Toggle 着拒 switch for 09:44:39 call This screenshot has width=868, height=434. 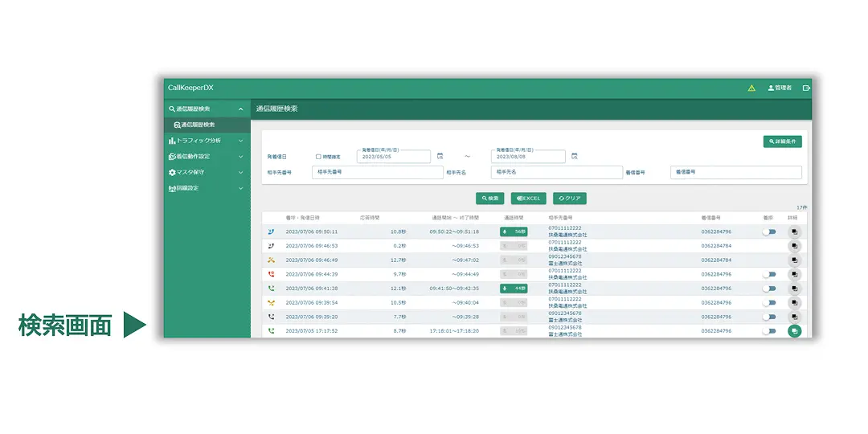tap(770, 274)
